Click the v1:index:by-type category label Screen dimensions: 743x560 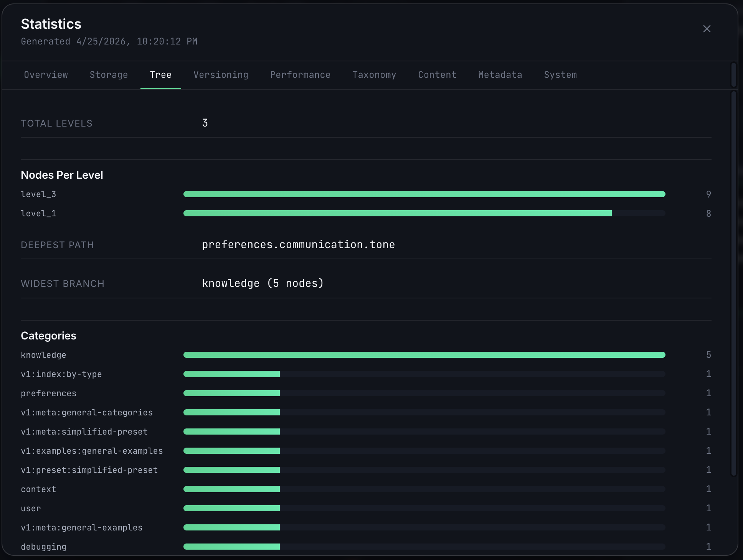[x=61, y=374]
